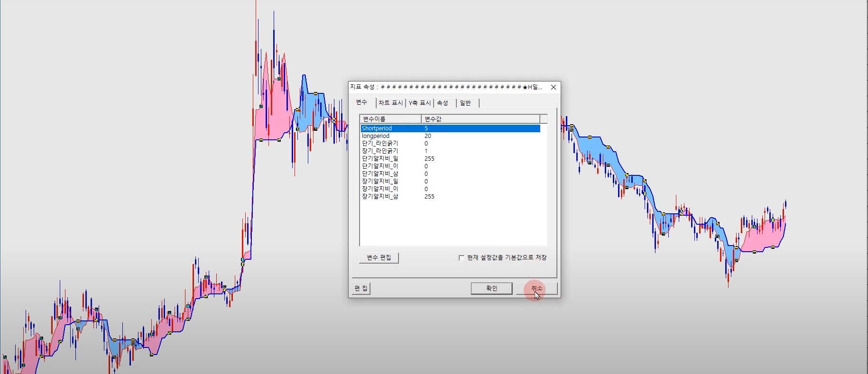Switch to the 차트 표시 tab
The height and width of the screenshot is (374, 868).
[x=390, y=103]
